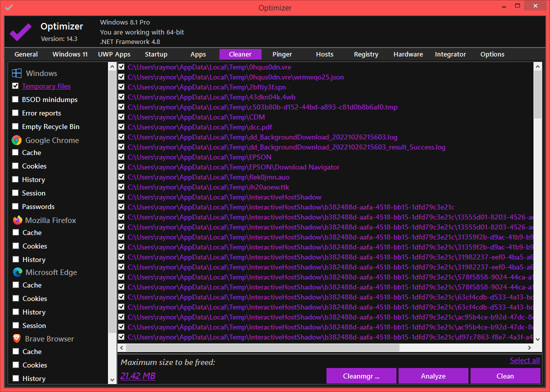This screenshot has height=392, width=550.
Task: Click the Select all link
Action: [x=524, y=360]
